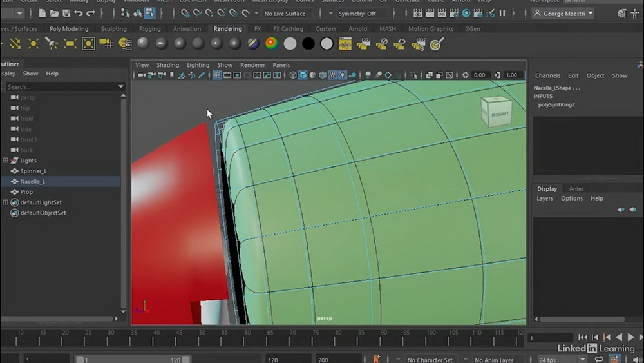The height and width of the screenshot is (363, 644).
Task: Click the pause render icon
Action: coord(502,14)
